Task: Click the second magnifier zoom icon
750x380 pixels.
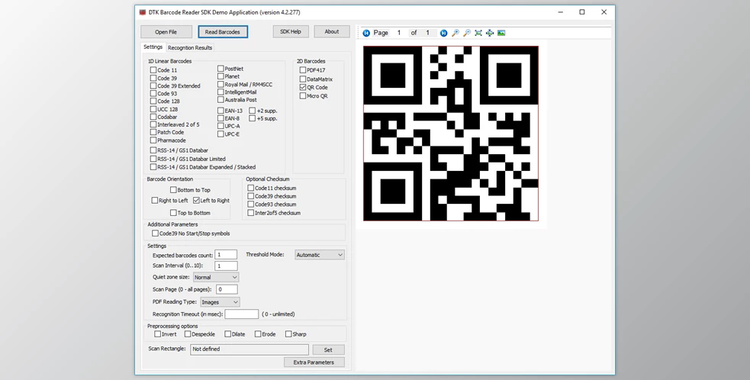Action: pyautogui.click(x=467, y=33)
